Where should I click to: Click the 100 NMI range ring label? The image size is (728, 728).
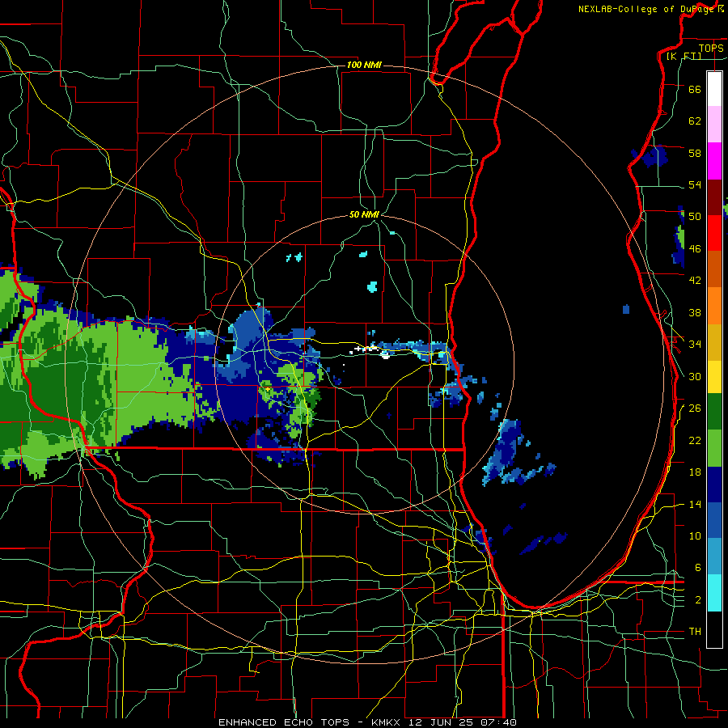[364, 65]
